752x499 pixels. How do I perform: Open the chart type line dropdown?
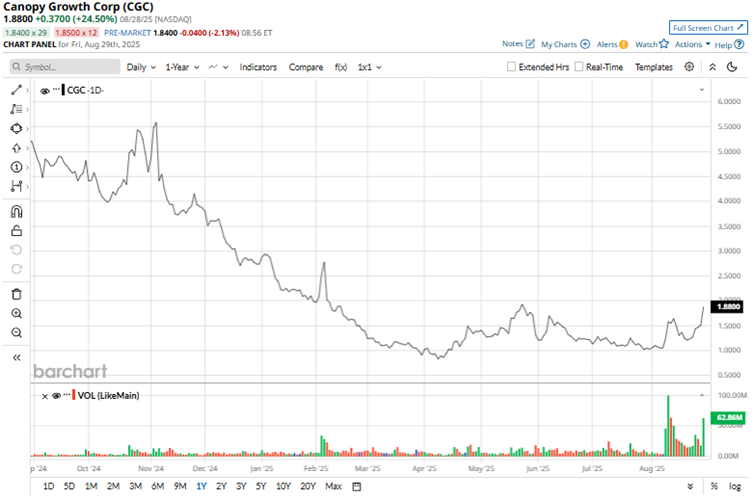click(218, 67)
